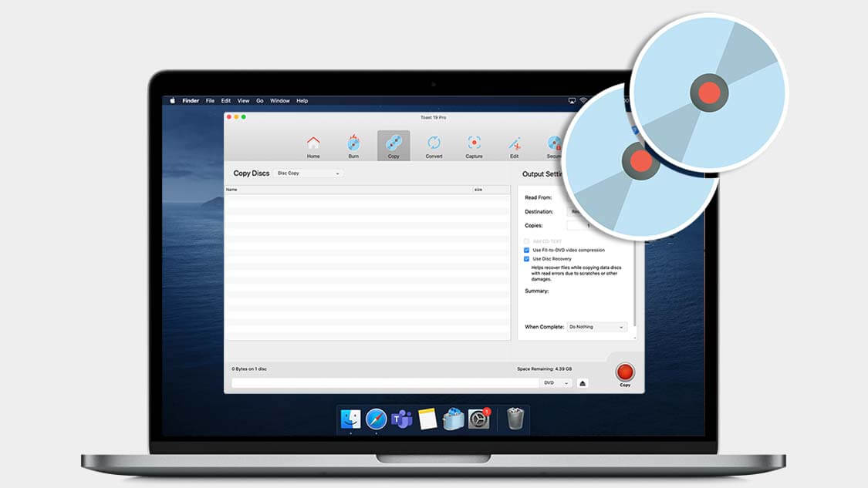Open Microsoft Teams from the Dock
Image resolution: width=868 pixels, height=488 pixels.
[x=401, y=419]
